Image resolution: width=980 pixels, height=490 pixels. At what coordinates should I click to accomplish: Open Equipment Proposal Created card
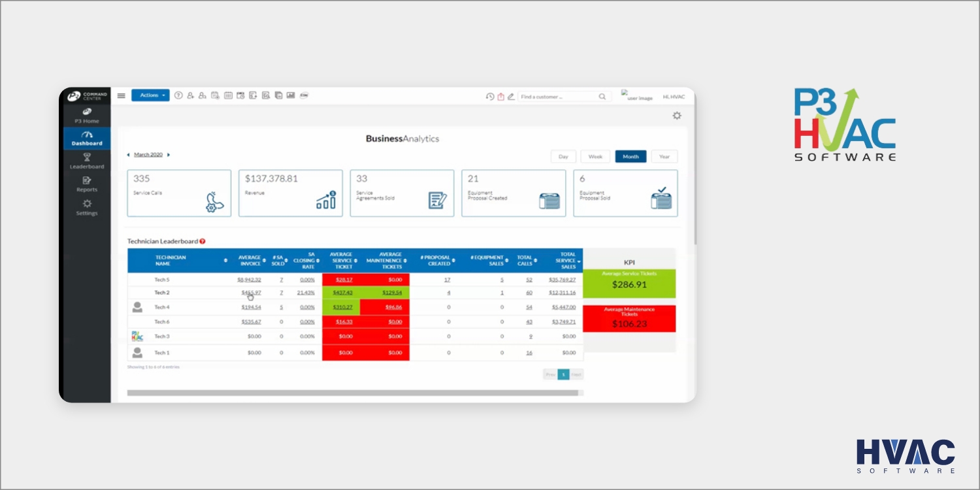click(514, 193)
